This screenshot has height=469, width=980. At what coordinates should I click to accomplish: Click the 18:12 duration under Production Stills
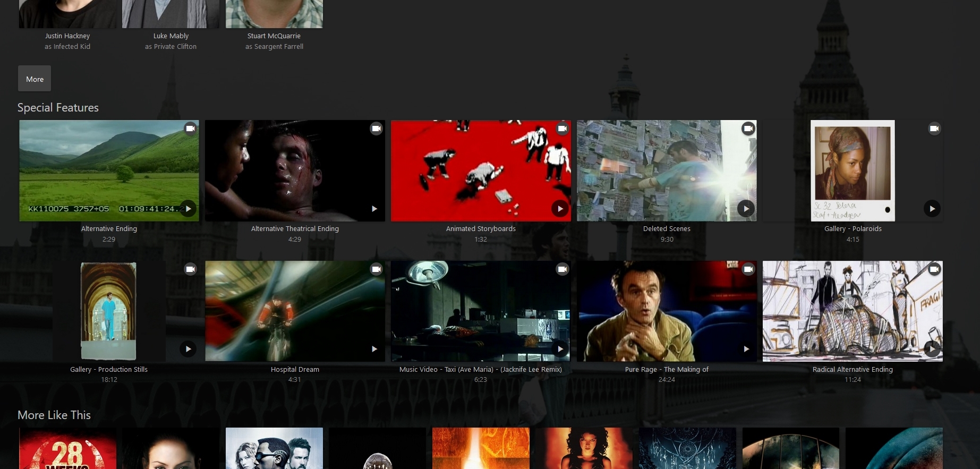click(x=109, y=380)
